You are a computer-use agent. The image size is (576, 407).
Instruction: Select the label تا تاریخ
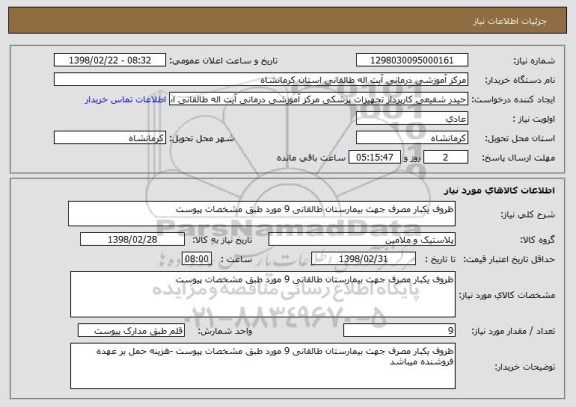point(440,259)
